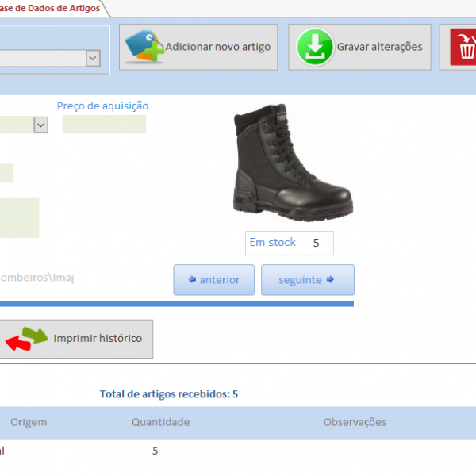Click the 'Origem' column header
476x476 pixels.
(29, 422)
